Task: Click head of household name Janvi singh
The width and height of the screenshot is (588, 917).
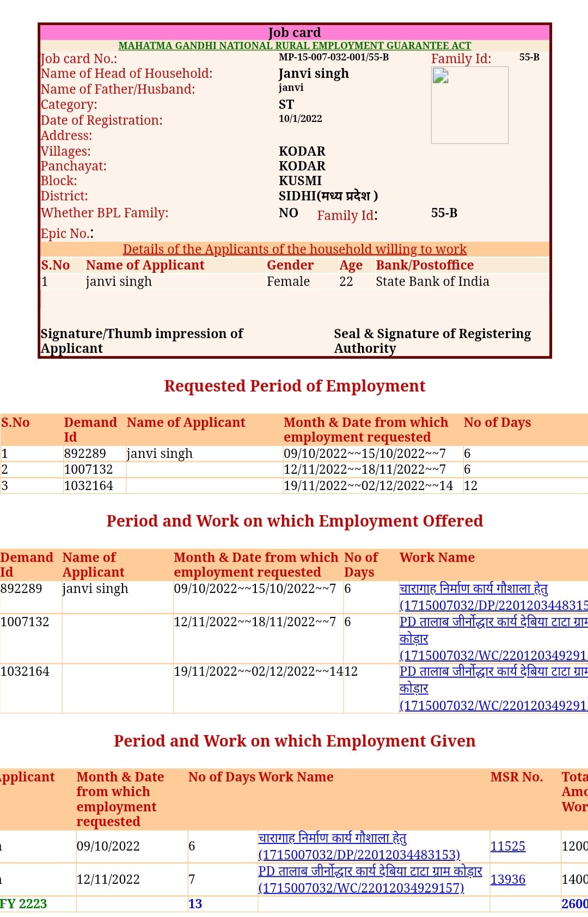Action: (314, 74)
